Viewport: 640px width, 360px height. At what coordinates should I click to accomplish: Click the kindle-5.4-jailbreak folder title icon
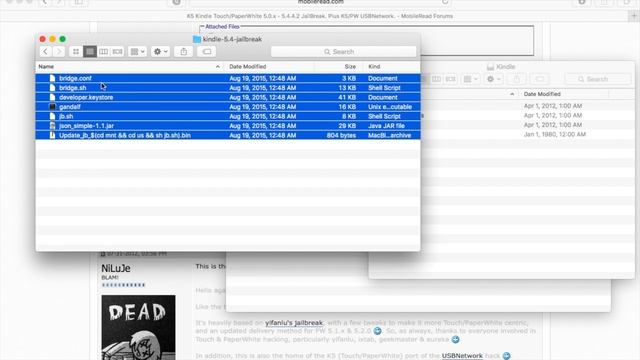point(197,39)
